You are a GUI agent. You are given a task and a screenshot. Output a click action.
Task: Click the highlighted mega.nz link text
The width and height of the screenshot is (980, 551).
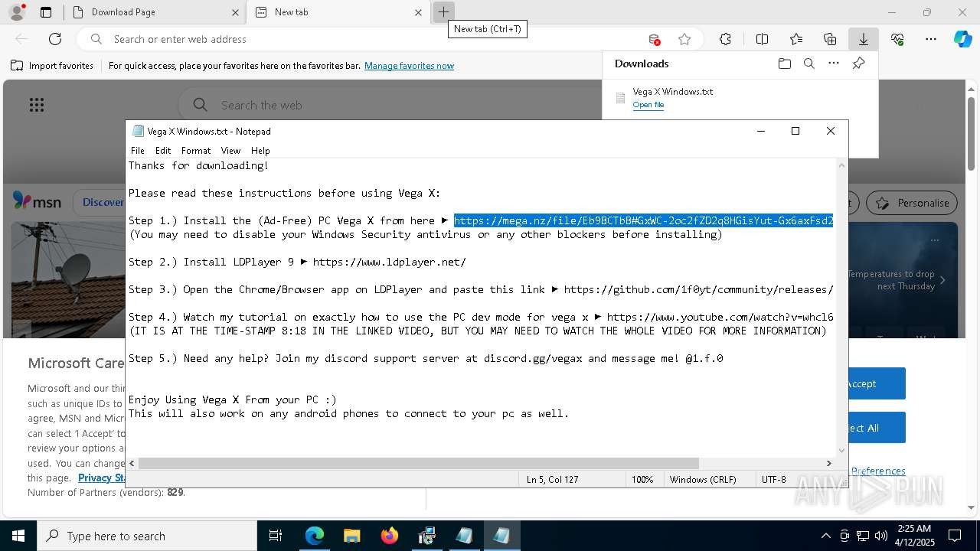(x=643, y=220)
